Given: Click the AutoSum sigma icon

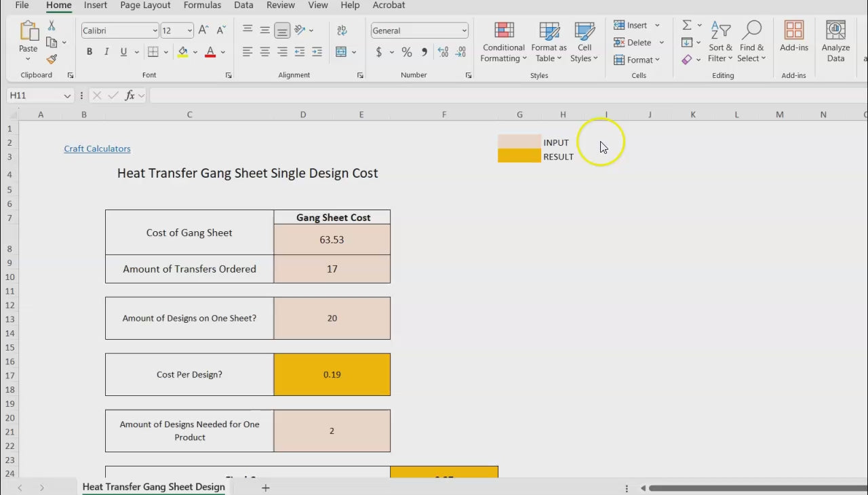Looking at the screenshot, I should click(x=687, y=25).
